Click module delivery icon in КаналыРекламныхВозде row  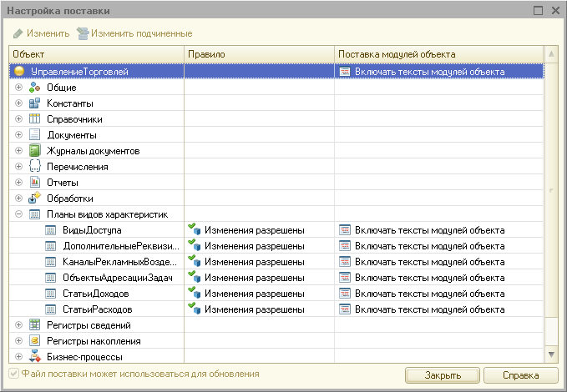[x=345, y=262]
